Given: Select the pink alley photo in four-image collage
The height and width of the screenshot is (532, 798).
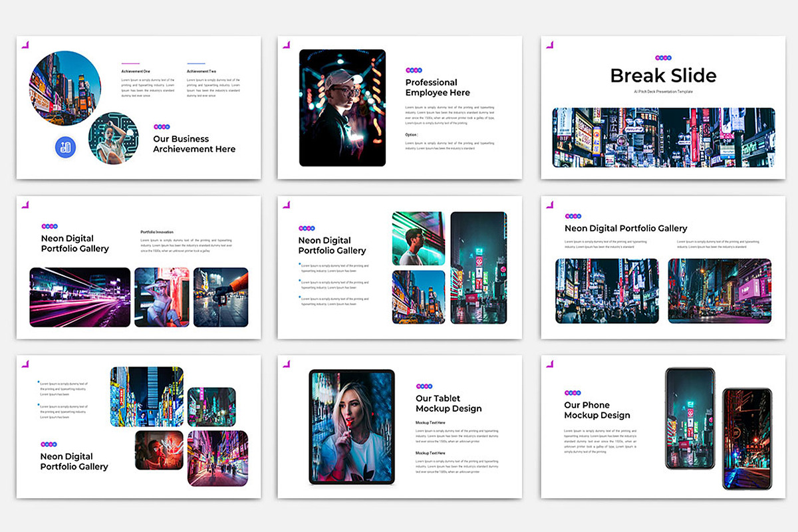Looking at the screenshot, I should point(218,458).
